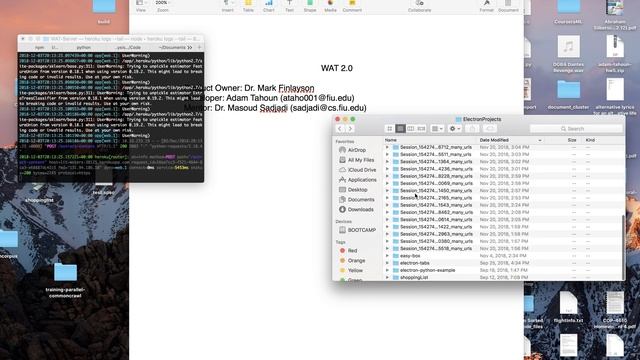Open flightinfo.txt file on desktop
640x360 pixels.
[x=569, y=307]
